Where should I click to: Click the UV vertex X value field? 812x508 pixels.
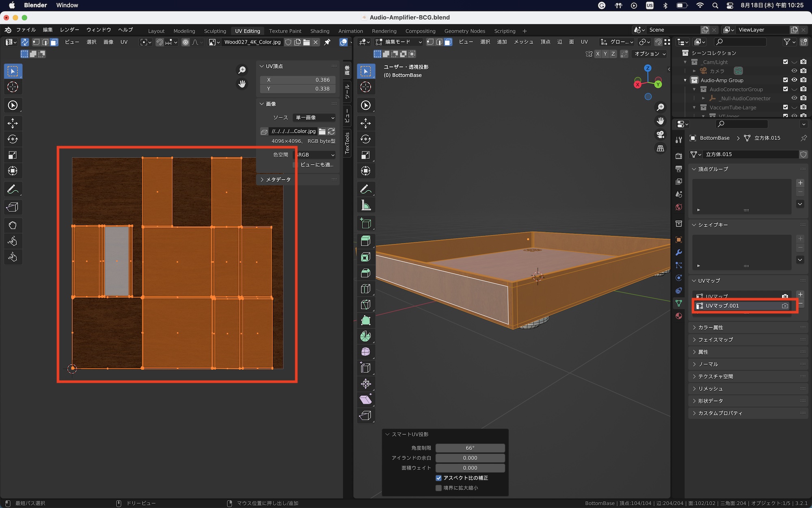(298, 80)
